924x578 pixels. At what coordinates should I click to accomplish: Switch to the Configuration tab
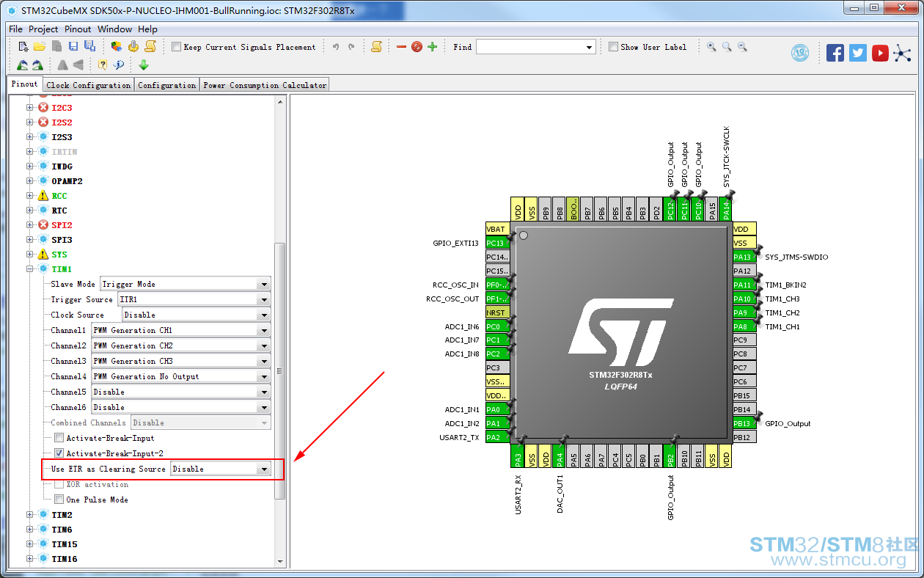pyautogui.click(x=167, y=85)
